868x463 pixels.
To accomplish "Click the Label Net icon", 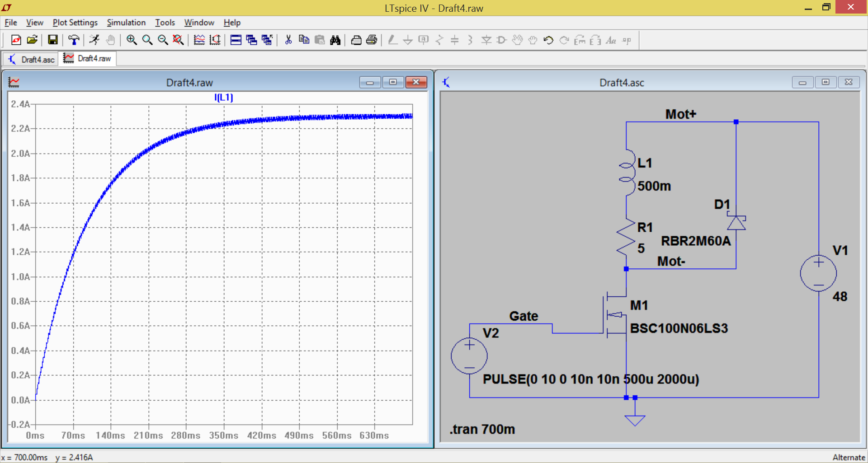I will [424, 40].
